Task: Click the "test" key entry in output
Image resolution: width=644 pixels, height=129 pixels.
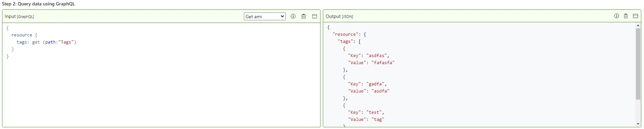Action: pyautogui.click(x=374, y=112)
